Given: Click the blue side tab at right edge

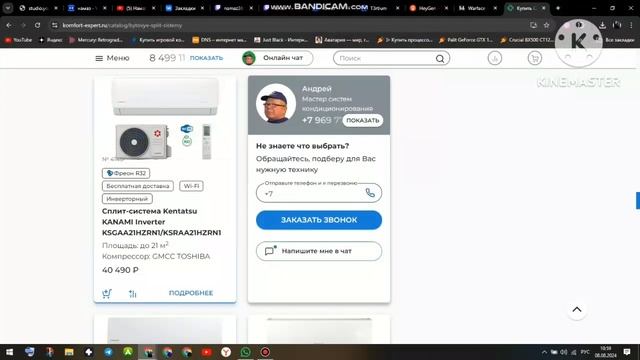Looking at the screenshot, I should 638,200.
